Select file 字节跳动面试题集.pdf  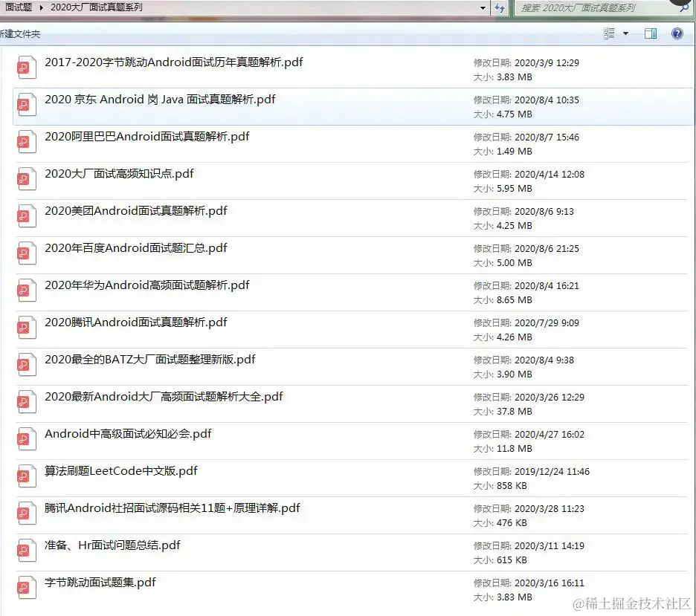point(100,583)
